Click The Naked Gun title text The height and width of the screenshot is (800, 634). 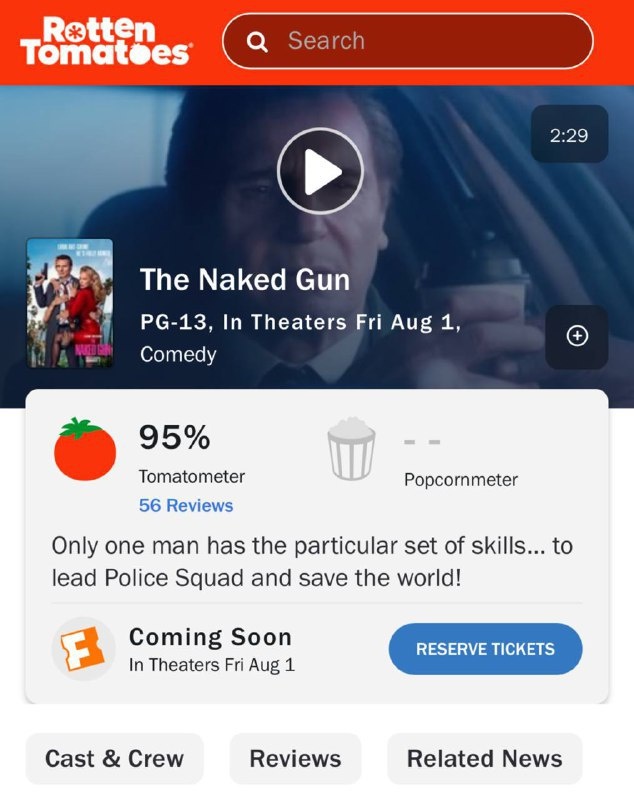(245, 280)
